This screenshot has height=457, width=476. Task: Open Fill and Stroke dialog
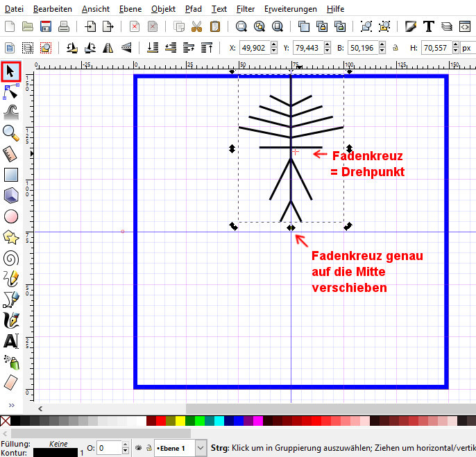click(x=411, y=26)
